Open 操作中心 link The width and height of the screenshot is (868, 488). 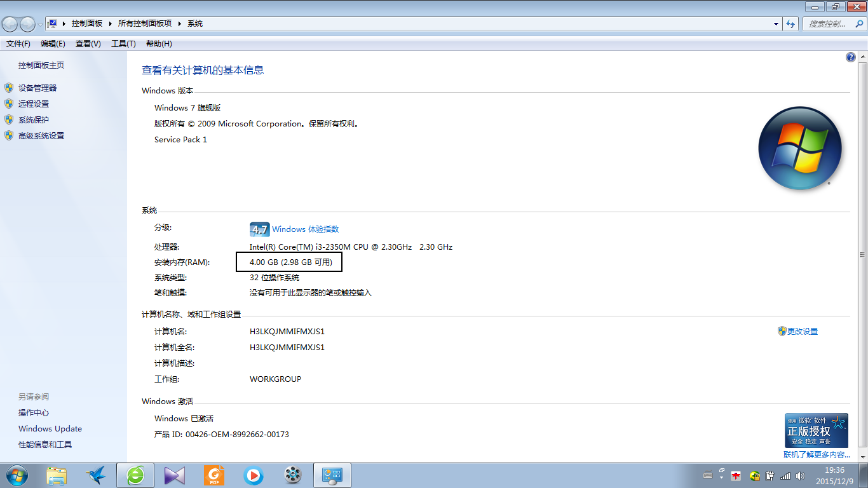pos(34,412)
